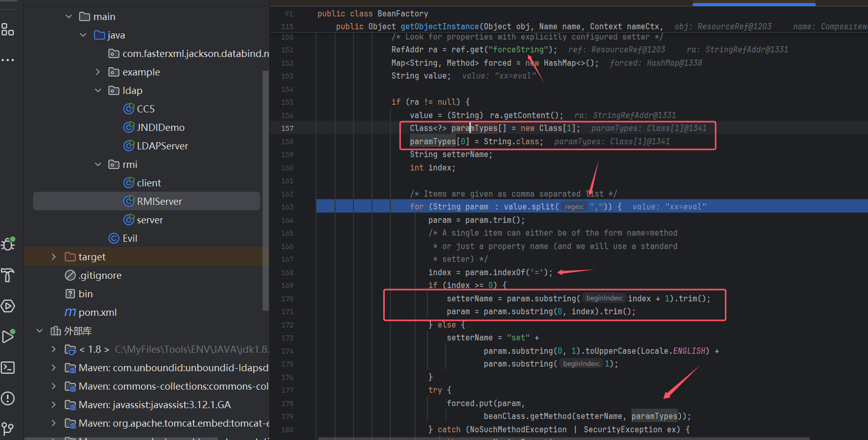Screen dimensions: 868x440
Task: Expand the JDK 1.8 library node
Action: [x=54, y=349]
